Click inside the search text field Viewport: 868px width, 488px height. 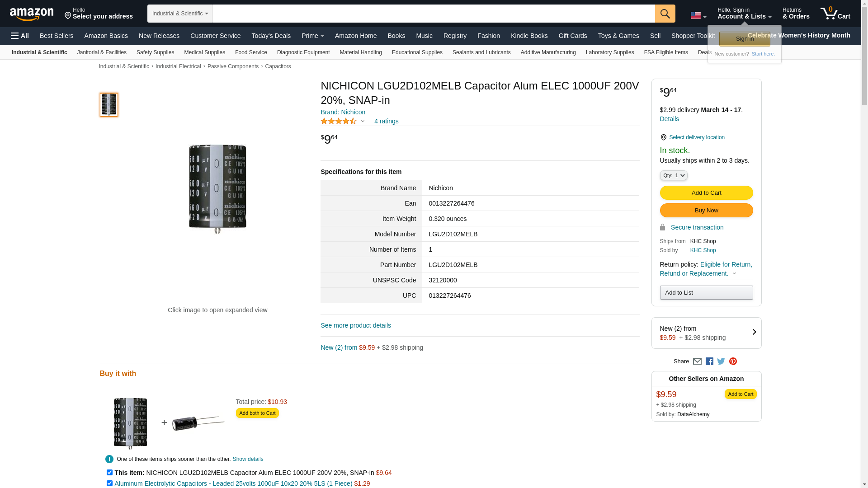(433, 14)
